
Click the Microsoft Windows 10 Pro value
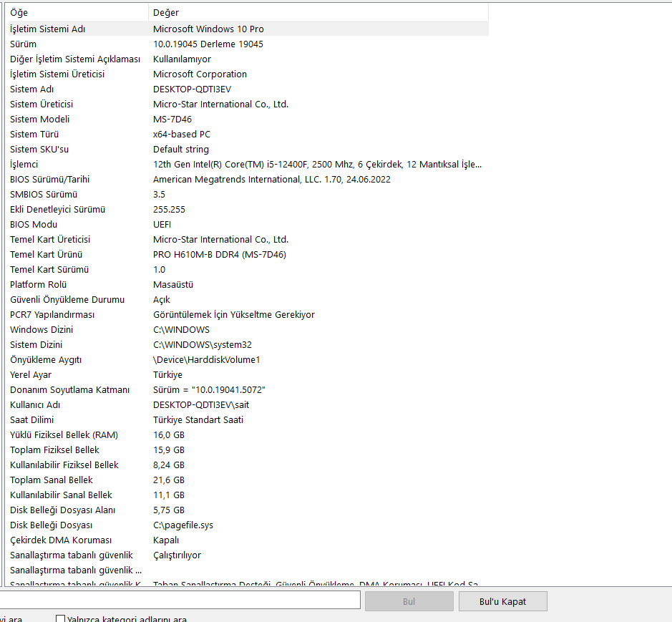point(208,29)
